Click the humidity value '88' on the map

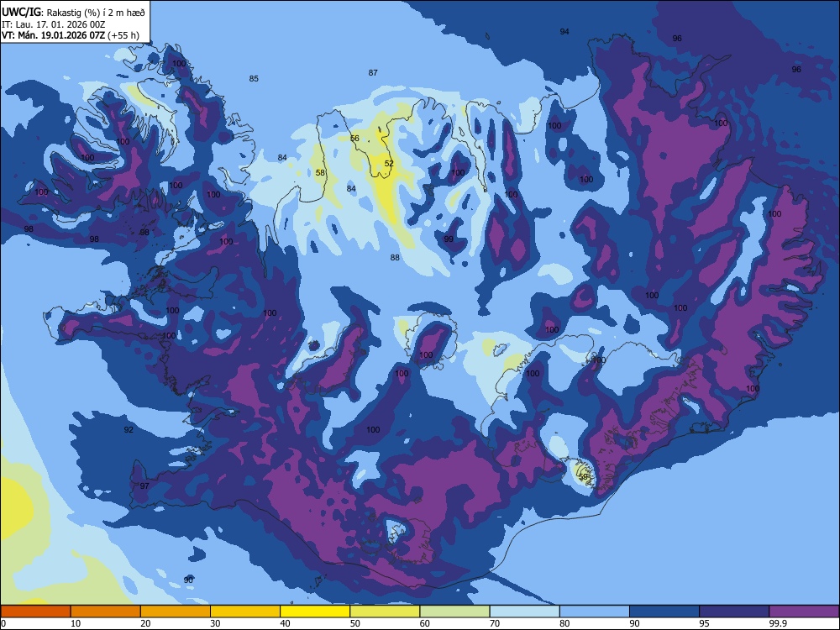(395, 258)
